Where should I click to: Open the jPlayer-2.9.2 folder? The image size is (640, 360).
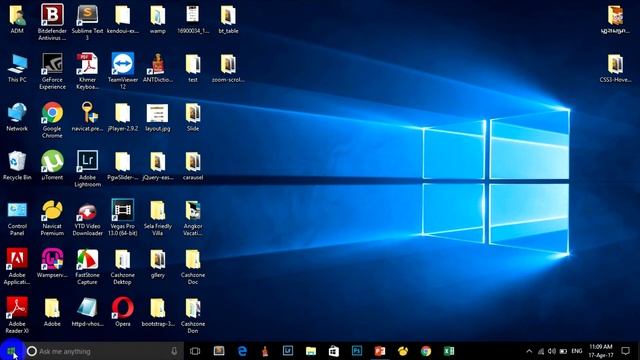122,117
